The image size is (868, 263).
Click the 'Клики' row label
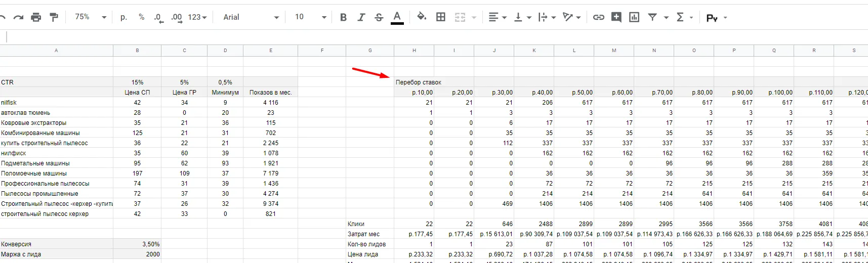click(x=370, y=224)
